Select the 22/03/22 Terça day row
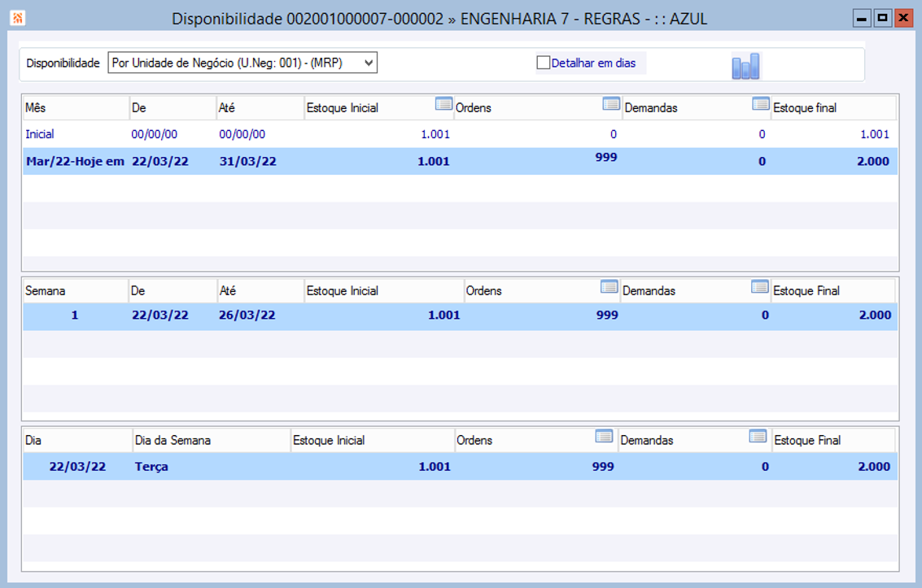This screenshot has height=588, width=922. [461, 467]
